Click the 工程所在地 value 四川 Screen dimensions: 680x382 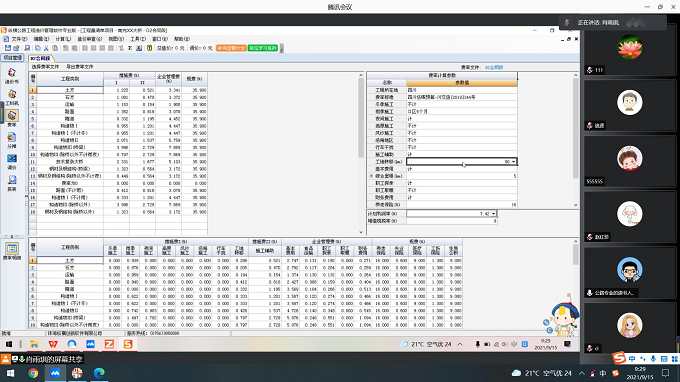click(x=462, y=90)
